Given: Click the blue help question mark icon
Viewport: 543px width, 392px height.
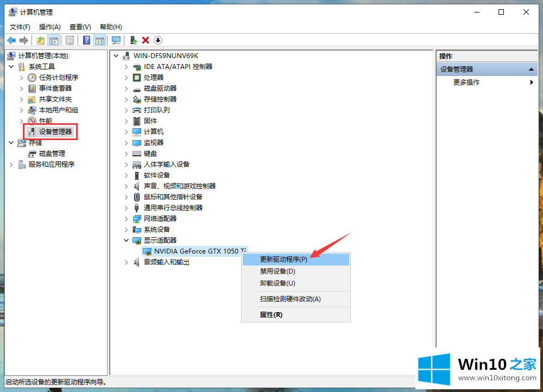Looking at the screenshot, I should click(86, 41).
